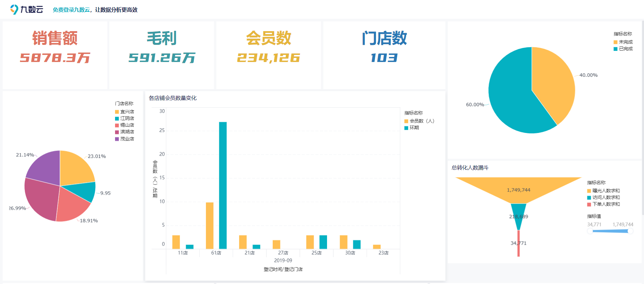Click the 会员数 234,126 card
The width and height of the screenshot is (644, 284).
coord(268,55)
